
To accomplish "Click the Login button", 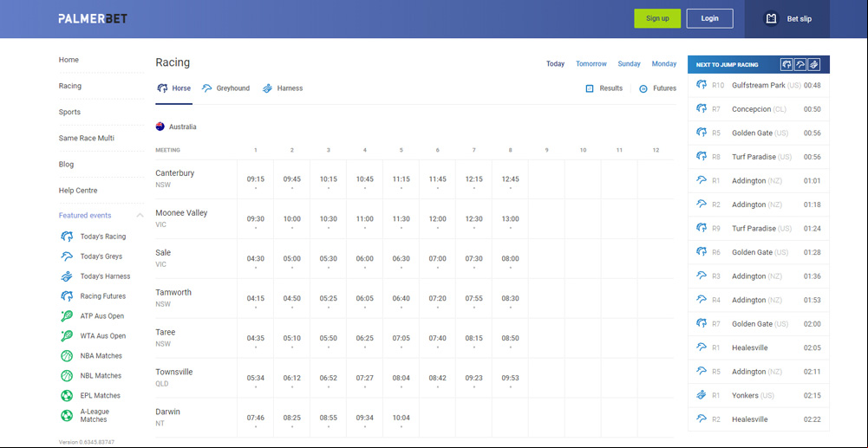I will click(x=709, y=18).
